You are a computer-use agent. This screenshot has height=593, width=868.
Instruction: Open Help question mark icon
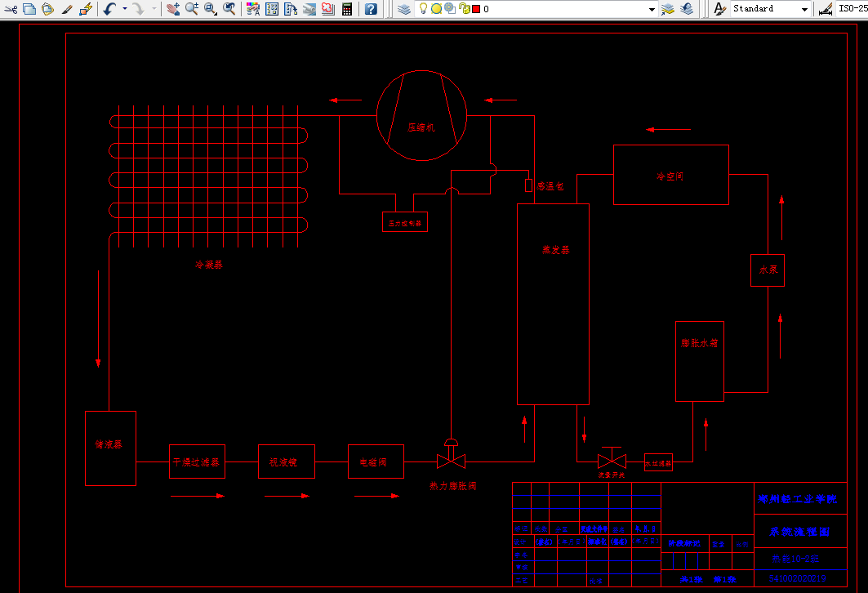coord(371,9)
